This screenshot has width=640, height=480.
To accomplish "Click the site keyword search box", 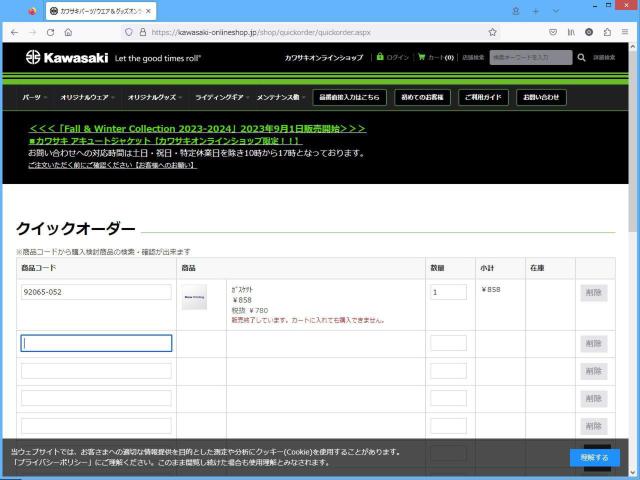I will (530, 58).
